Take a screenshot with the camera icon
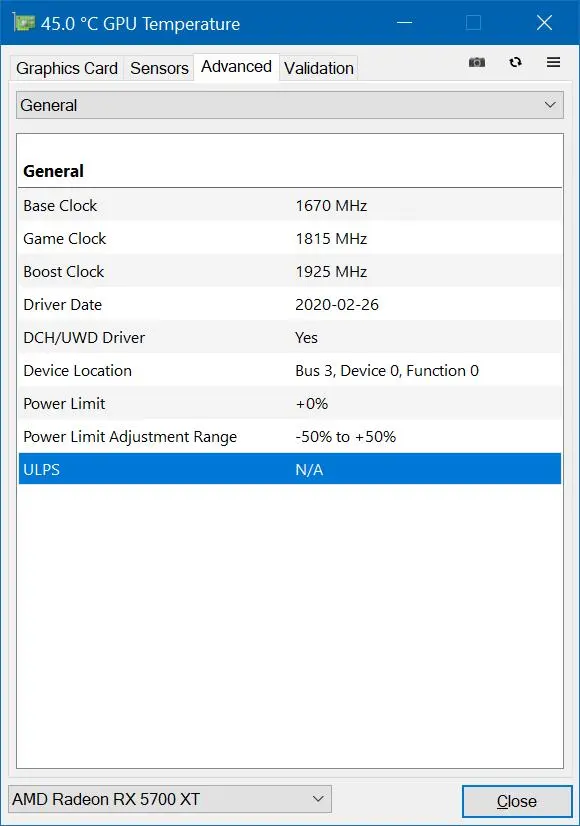580x826 pixels. [x=477, y=62]
